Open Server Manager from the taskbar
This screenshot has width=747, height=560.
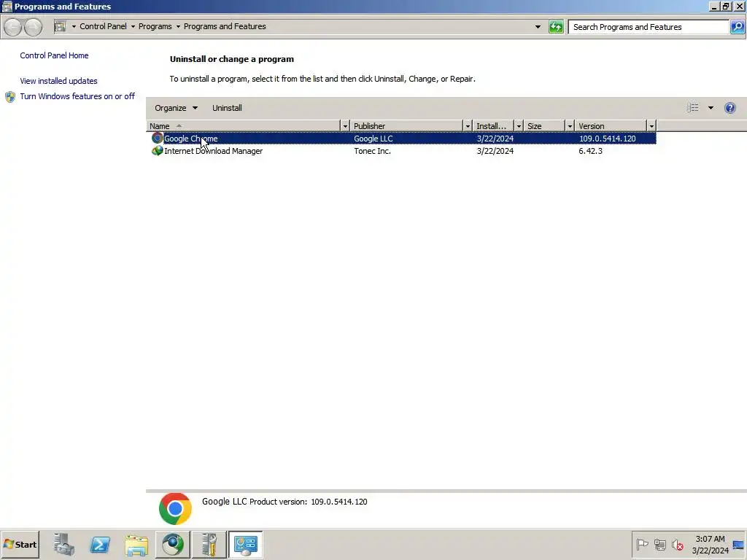[63, 544]
